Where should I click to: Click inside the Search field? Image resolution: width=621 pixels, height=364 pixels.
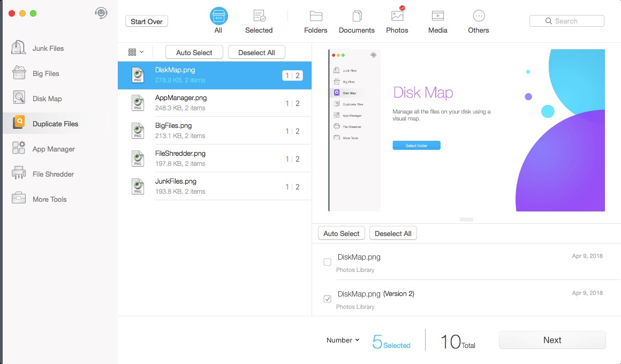pyautogui.click(x=566, y=20)
